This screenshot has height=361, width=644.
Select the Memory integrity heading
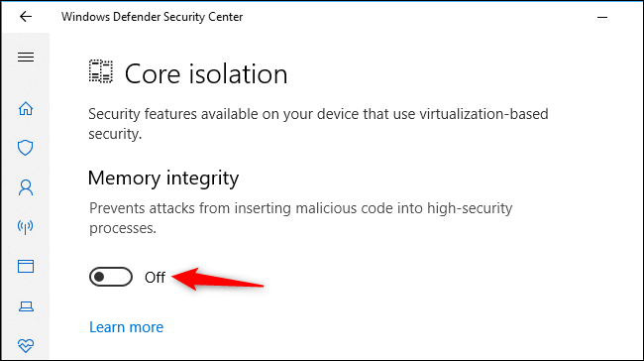pos(163,179)
